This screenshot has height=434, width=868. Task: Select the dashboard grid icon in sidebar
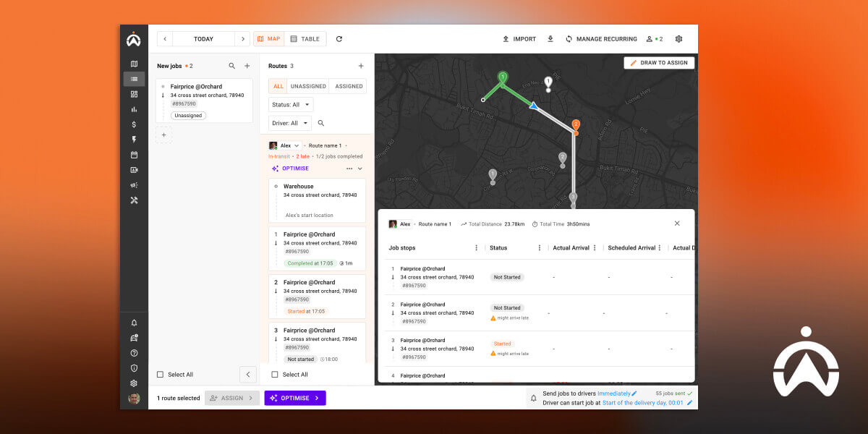point(134,94)
